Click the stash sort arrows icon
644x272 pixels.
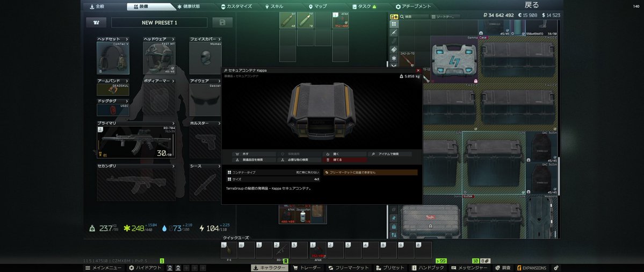(394, 235)
